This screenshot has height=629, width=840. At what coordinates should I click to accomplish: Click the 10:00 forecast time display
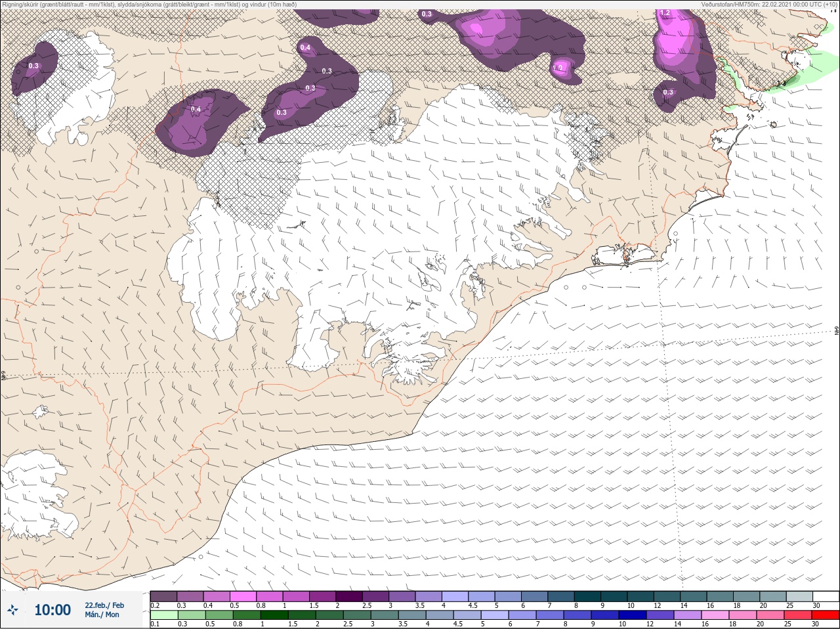coord(52,611)
